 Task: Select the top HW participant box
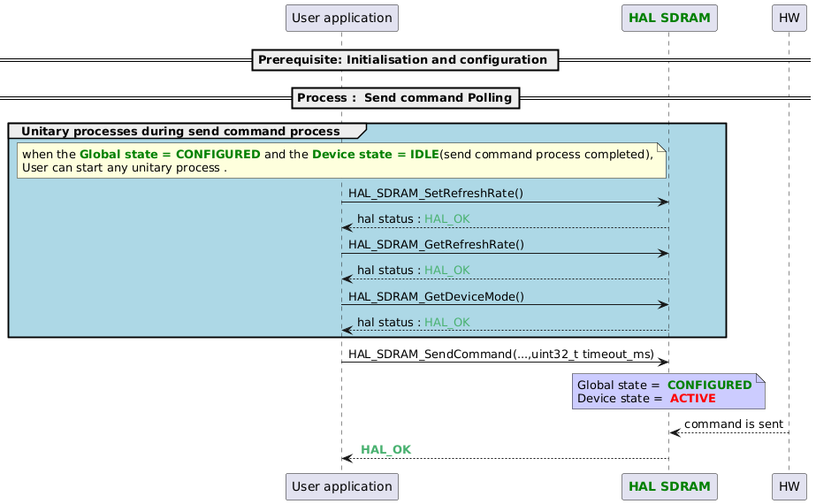[x=789, y=19]
